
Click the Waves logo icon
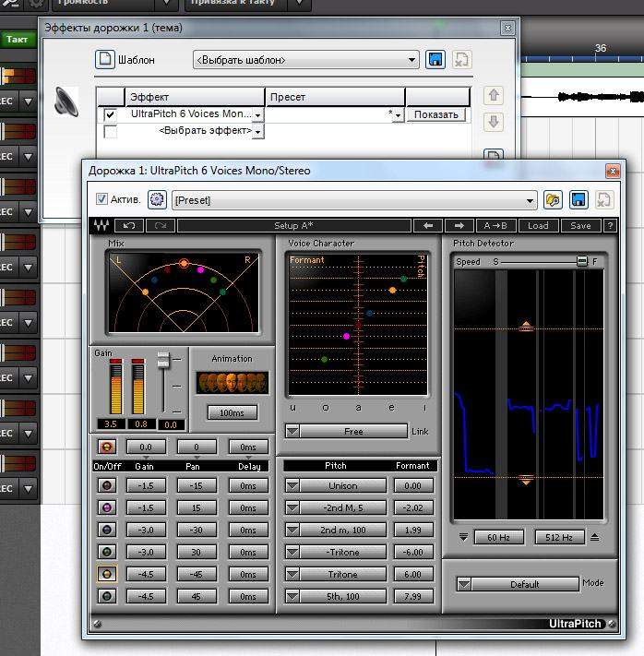[x=101, y=226]
